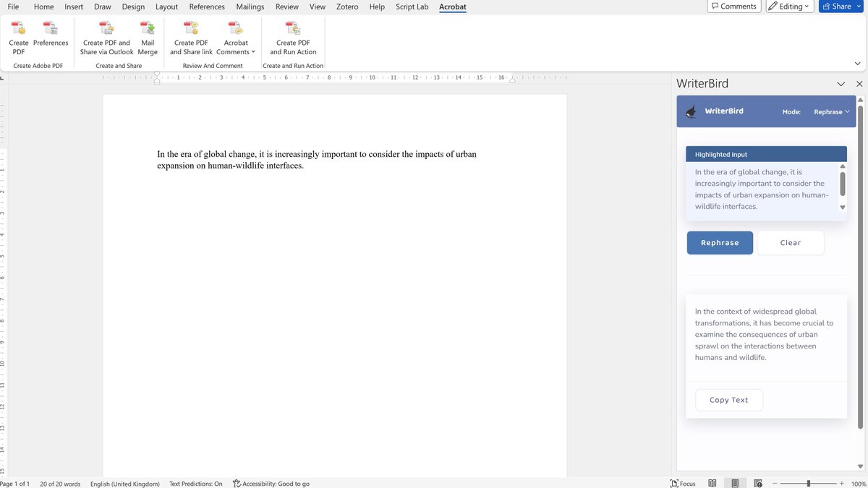Click the document paragraph text
This screenshot has width=868, height=488.
coord(317,160)
